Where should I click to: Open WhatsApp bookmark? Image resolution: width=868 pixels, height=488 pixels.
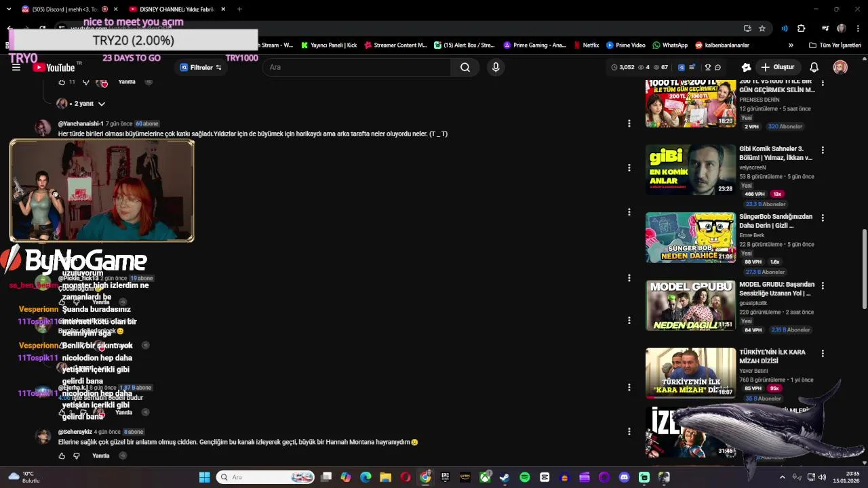click(669, 45)
